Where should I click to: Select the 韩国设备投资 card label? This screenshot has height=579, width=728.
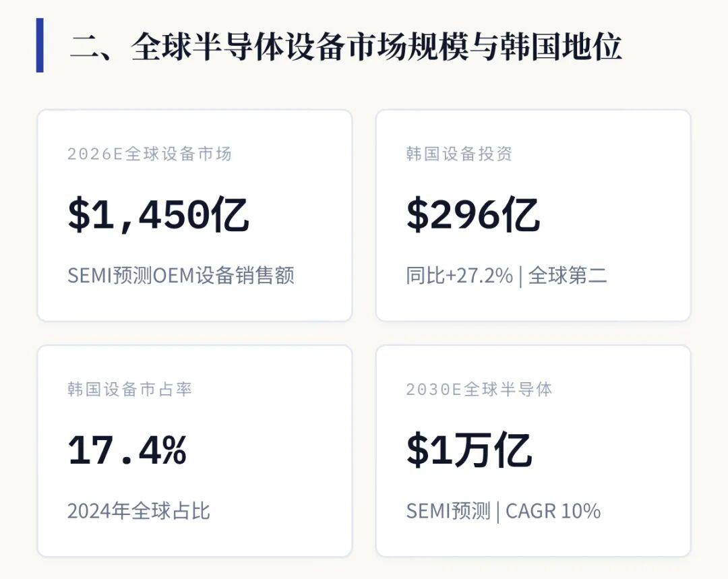tap(459, 154)
